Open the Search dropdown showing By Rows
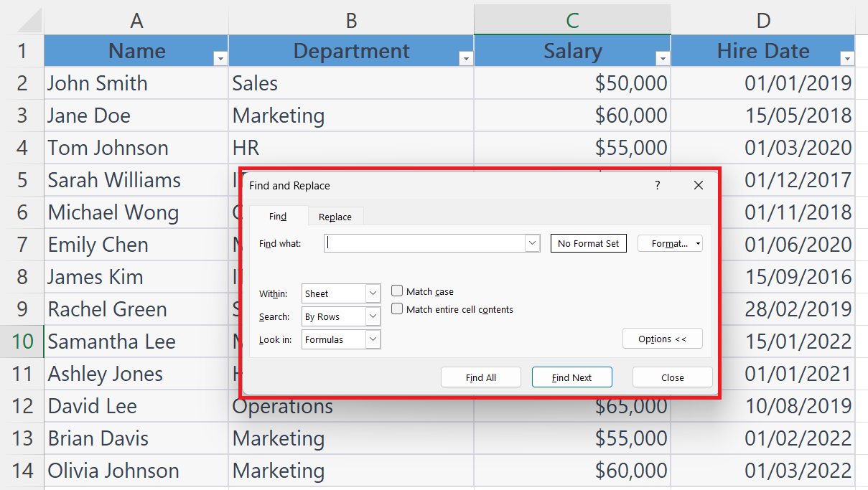 click(373, 316)
